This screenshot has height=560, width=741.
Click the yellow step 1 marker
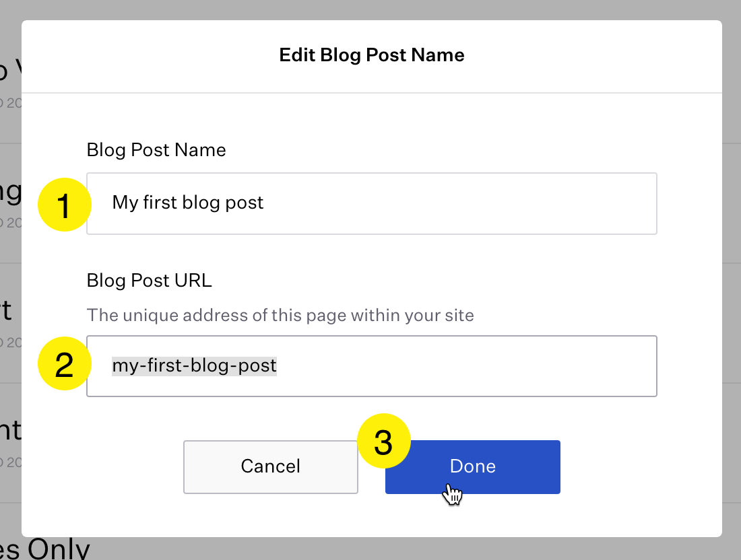(64, 205)
